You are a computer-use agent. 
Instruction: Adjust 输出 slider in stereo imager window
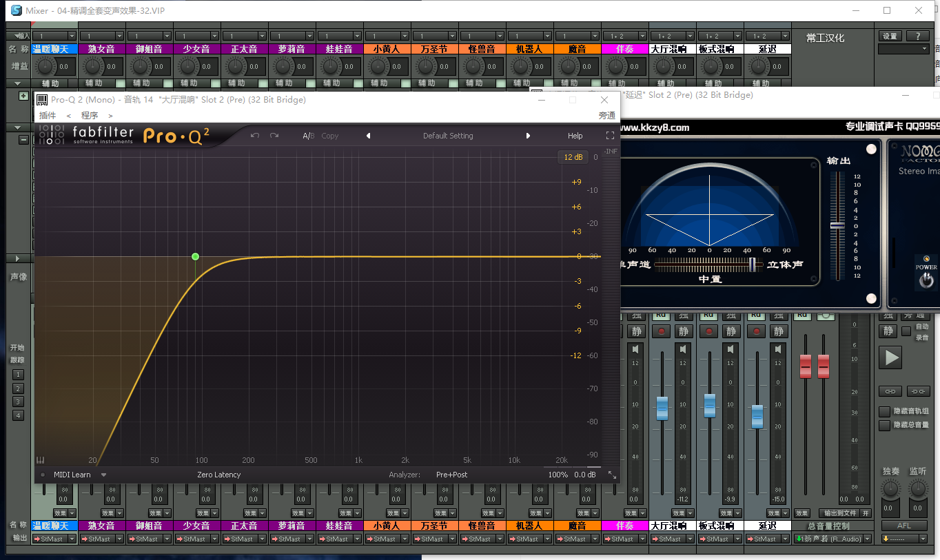[x=837, y=225]
